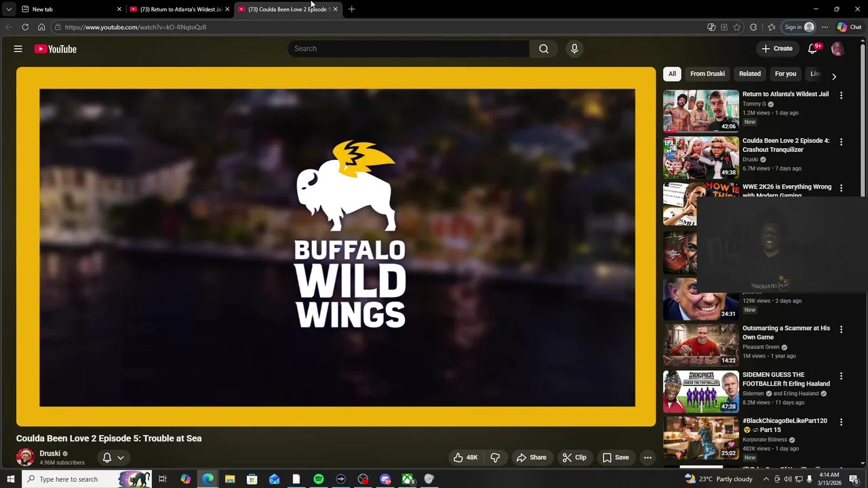868x488 pixels.
Task: Focus the YouTube search field
Action: click(x=409, y=49)
